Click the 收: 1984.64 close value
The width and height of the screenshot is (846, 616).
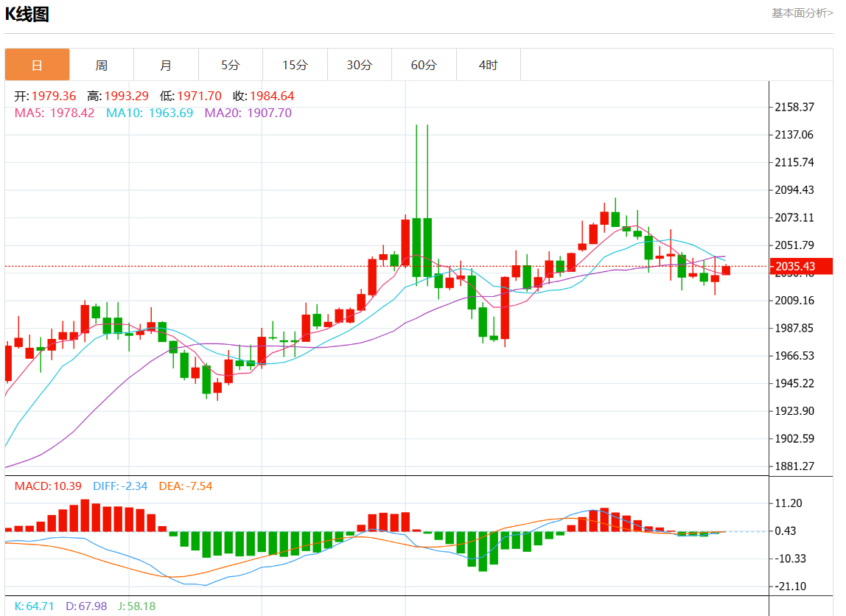(x=264, y=96)
